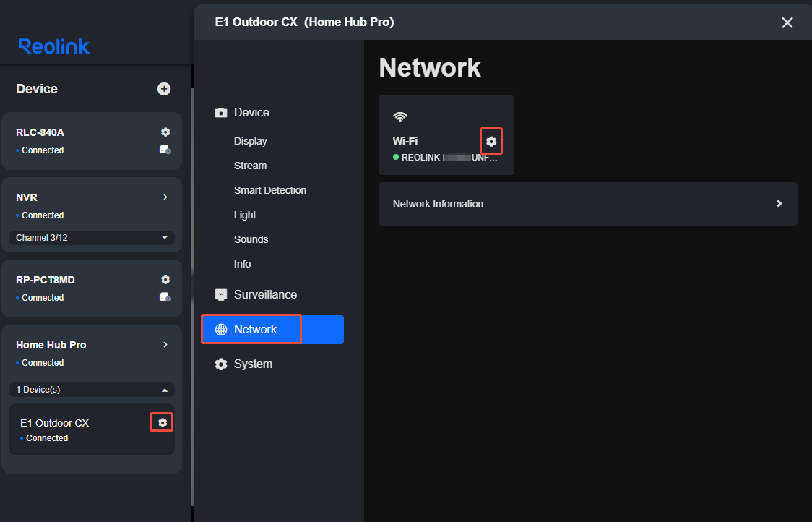This screenshot has height=522, width=812.
Task: Open the Wi-Fi settings gear
Action: (x=491, y=141)
